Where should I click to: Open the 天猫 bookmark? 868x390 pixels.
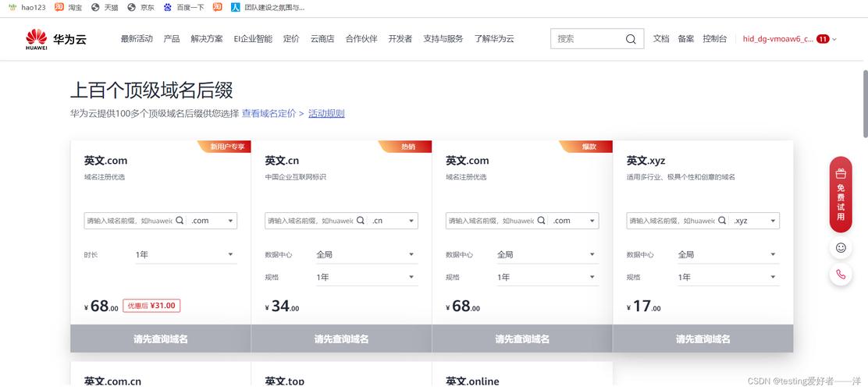click(104, 7)
